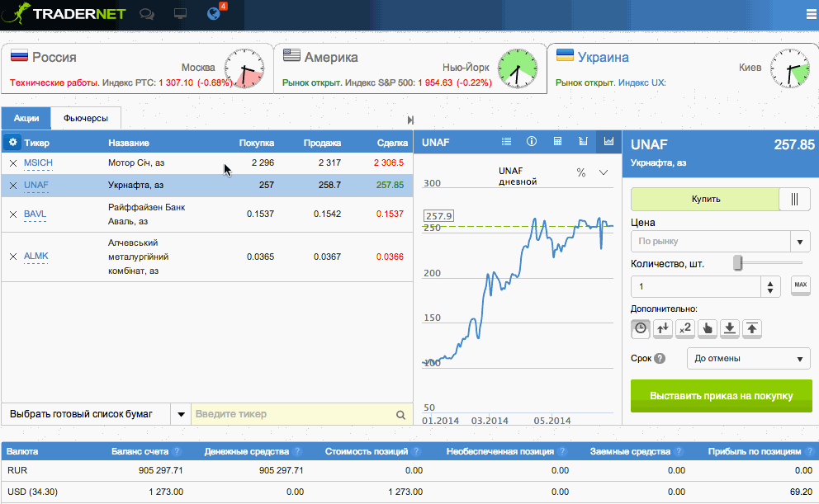This screenshot has width=819, height=504.
Task: Select the Укрнафта, аз row name
Action: pos(135,185)
